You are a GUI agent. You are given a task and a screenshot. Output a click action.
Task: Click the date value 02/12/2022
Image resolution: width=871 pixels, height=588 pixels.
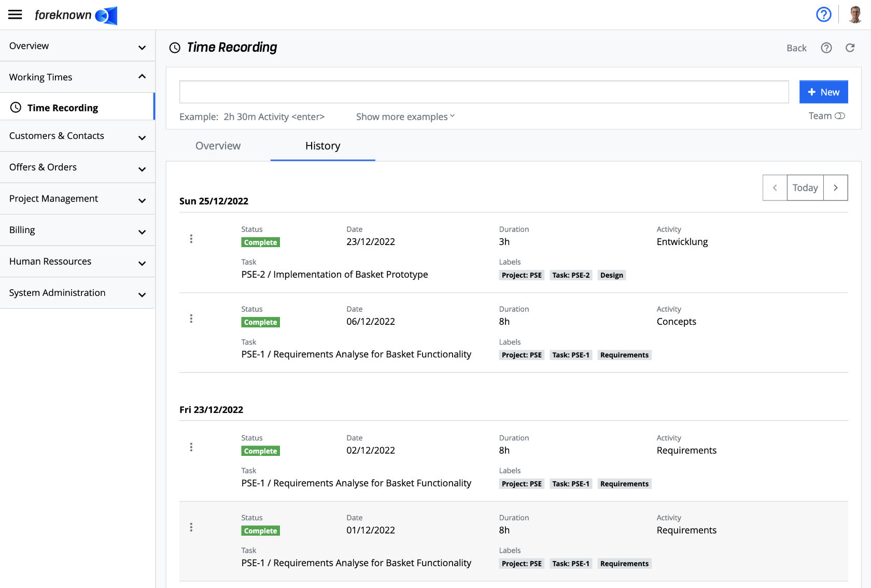[x=371, y=451]
